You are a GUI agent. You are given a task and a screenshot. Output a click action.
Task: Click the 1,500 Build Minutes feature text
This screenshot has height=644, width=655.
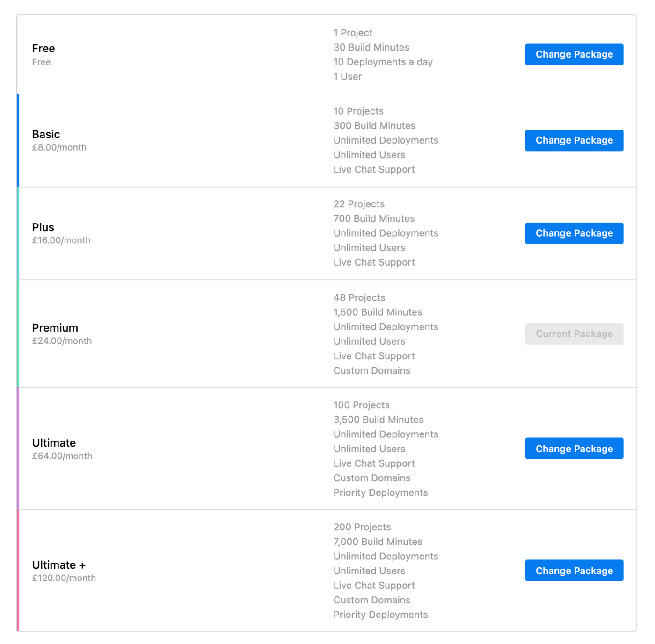(x=378, y=312)
